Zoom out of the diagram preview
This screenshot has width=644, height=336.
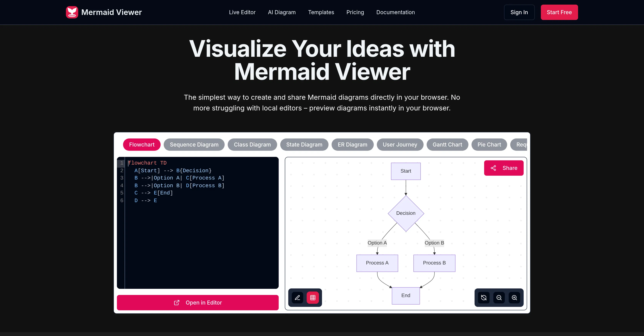click(x=499, y=298)
